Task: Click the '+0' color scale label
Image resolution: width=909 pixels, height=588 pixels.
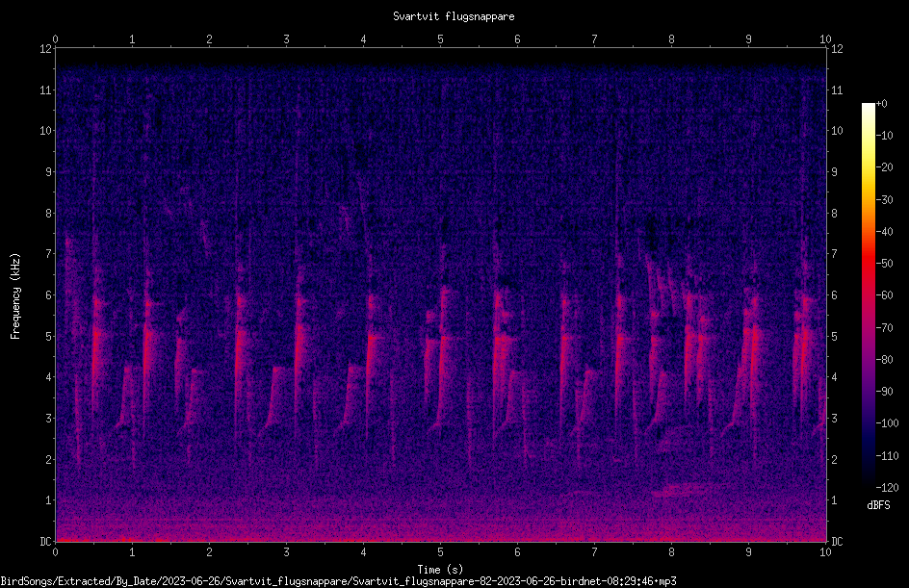Action: point(881,104)
